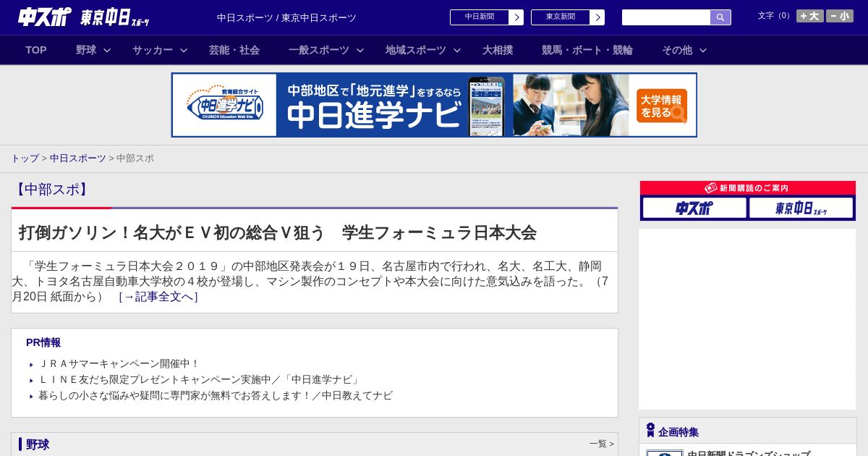Viewport: 868px width, 456px height.
Task: Open 芸能・社会 section
Action: [234, 50]
